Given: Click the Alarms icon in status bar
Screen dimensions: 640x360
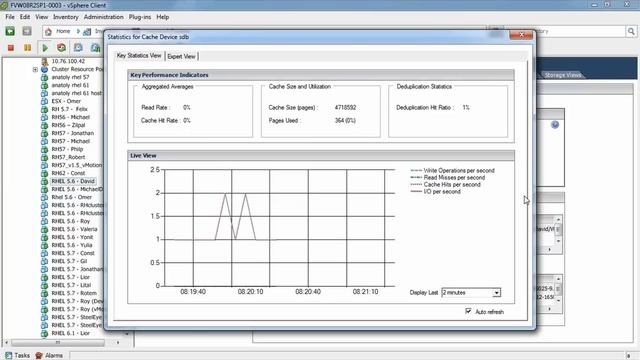Looking at the screenshot, I should click(x=39, y=356).
